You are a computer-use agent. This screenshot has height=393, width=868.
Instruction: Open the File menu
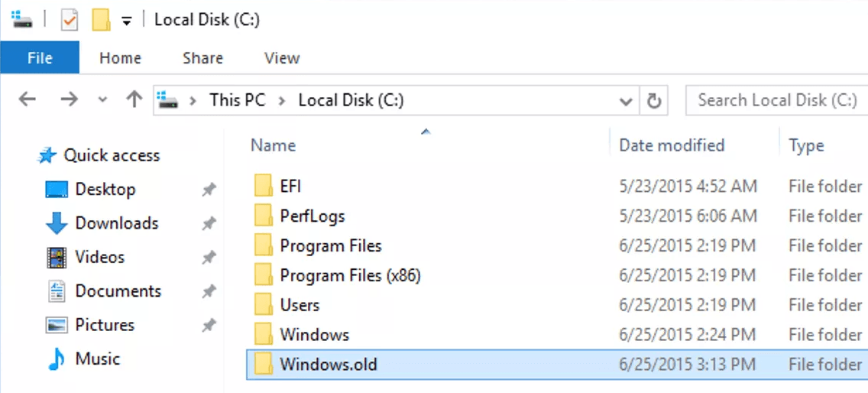click(x=40, y=58)
